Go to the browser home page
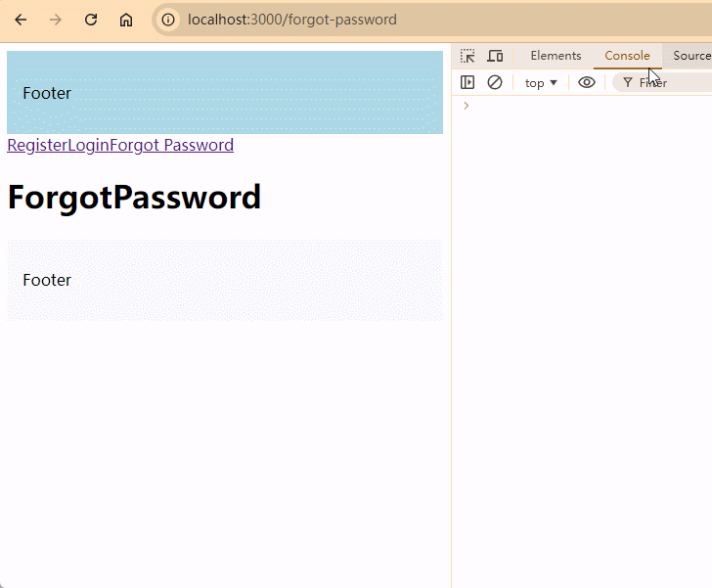The width and height of the screenshot is (712, 588). [126, 20]
